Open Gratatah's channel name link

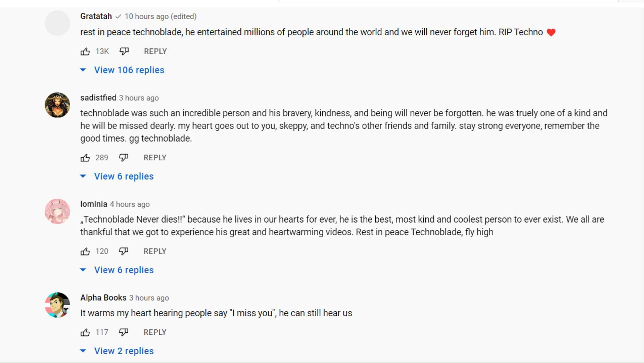96,16
